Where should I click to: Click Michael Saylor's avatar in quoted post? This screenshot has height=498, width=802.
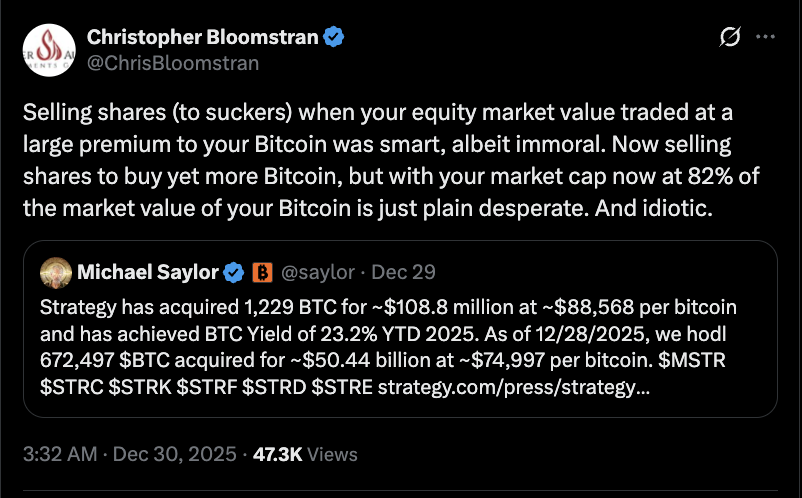tap(55, 272)
